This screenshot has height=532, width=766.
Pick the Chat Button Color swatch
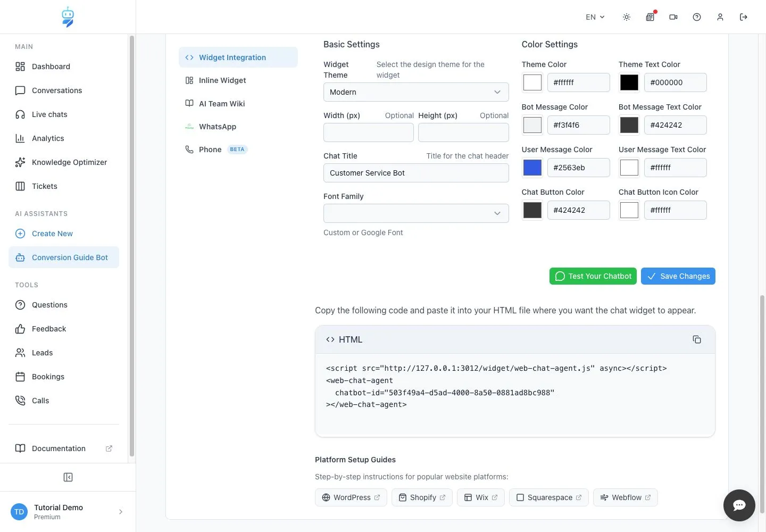point(532,210)
